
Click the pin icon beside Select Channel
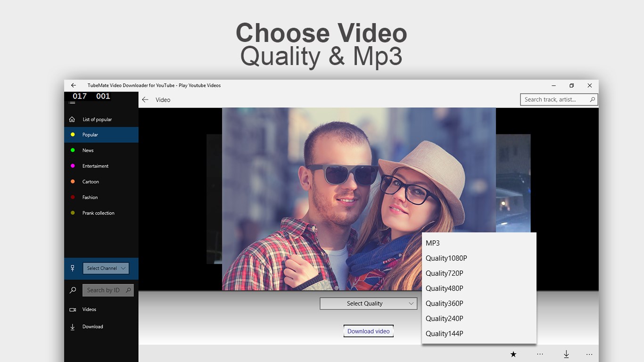(73, 268)
